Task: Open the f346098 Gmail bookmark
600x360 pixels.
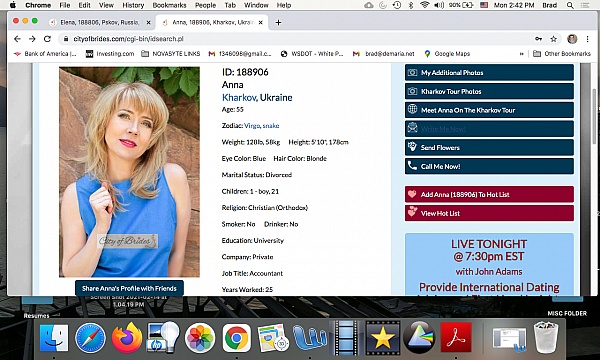Action: click(x=240, y=54)
